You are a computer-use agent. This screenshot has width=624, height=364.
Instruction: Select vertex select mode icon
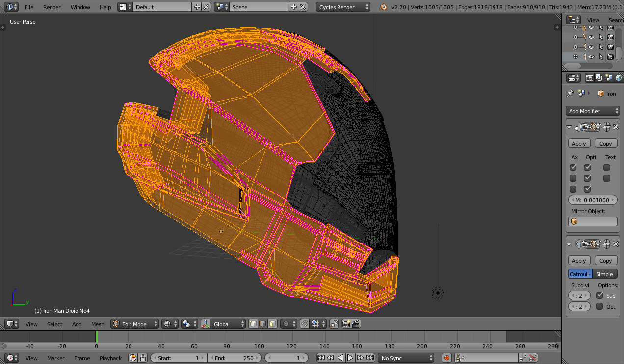coord(253,324)
